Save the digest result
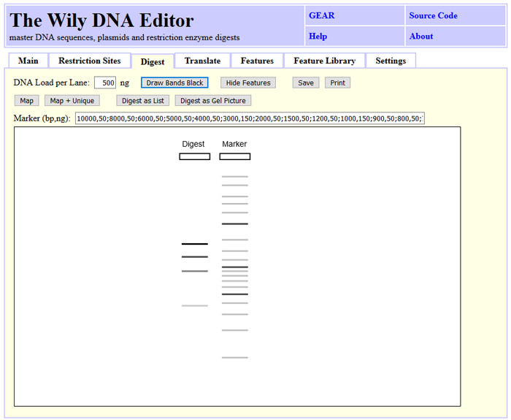This screenshot has height=420, width=511. [x=306, y=83]
